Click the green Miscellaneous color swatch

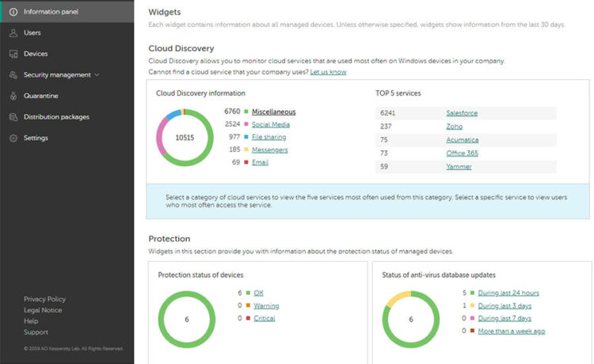(246, 112)
